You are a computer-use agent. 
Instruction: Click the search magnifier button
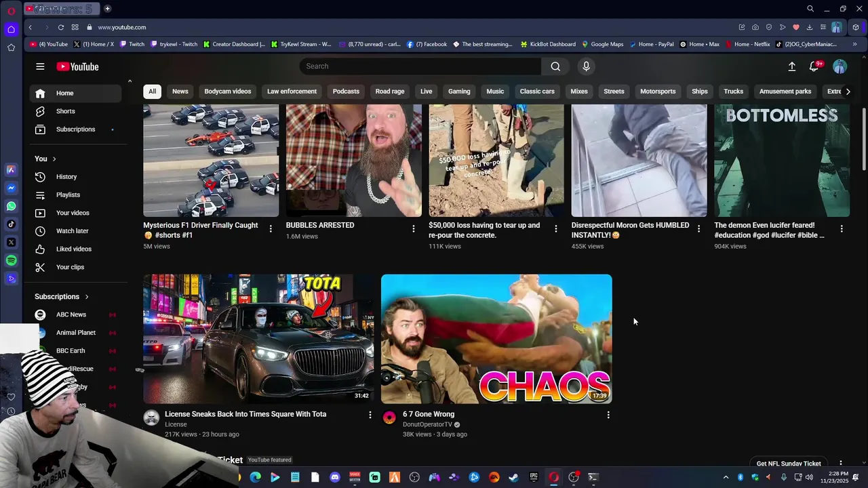point(555,66)
